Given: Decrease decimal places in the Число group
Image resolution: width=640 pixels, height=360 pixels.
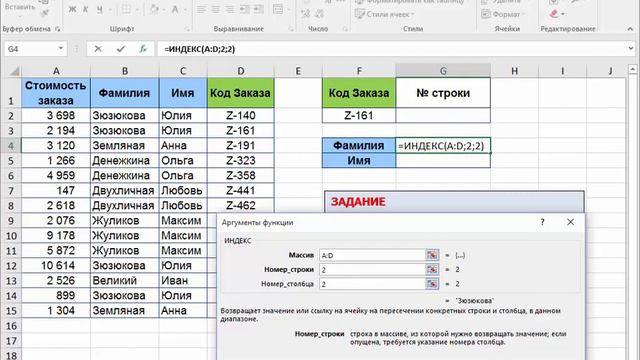Looking at the screenshot, I should click(320, 14).
